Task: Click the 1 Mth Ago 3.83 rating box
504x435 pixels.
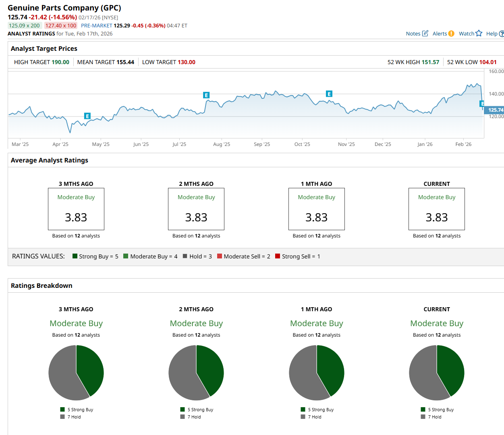Action: coord(317,209)
